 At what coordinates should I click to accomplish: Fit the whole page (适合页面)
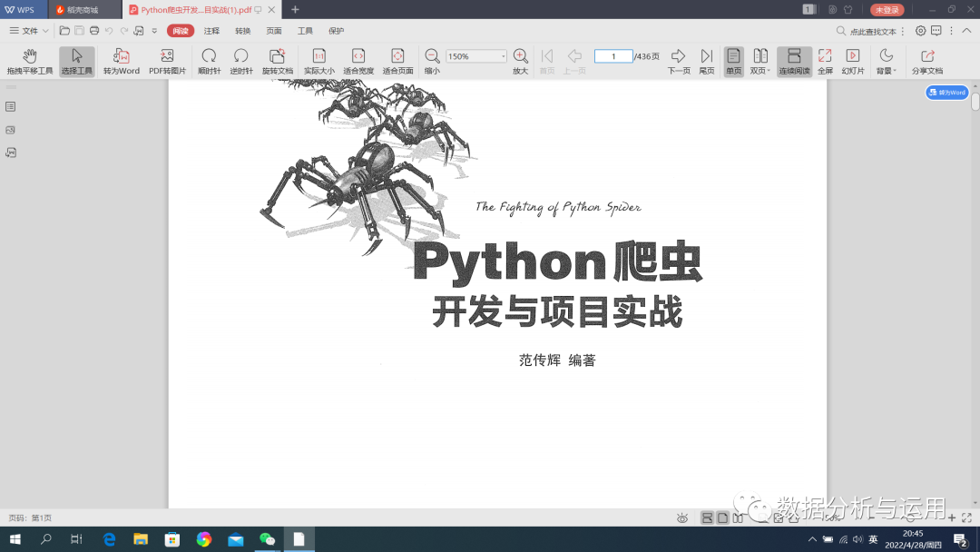click(397, 61)
